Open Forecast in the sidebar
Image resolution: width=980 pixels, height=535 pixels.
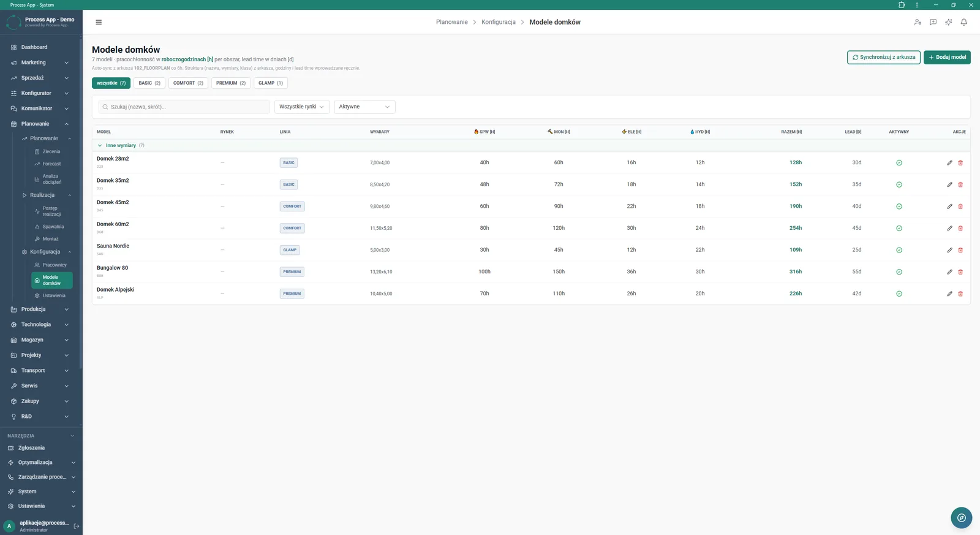51,164
